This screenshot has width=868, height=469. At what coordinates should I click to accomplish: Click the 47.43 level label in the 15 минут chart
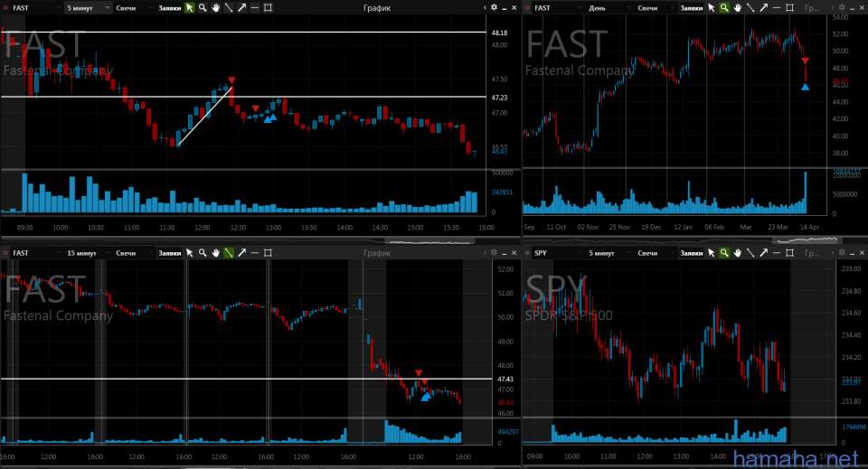pyautogui.click(x=505, y=379)
